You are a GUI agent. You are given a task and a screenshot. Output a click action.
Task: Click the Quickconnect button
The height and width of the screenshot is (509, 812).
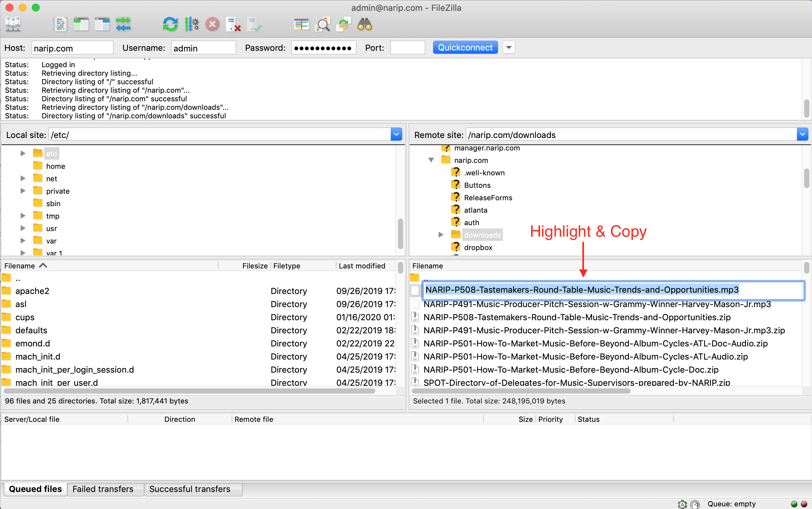point(465,48)
